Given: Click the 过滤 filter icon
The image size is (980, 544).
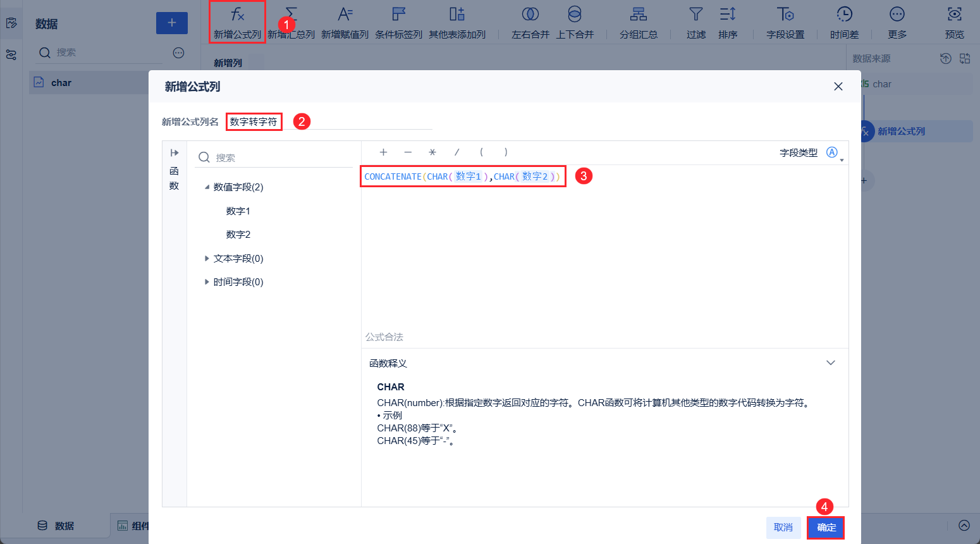Looking at the screenshot, I should [x=696, y=14].
